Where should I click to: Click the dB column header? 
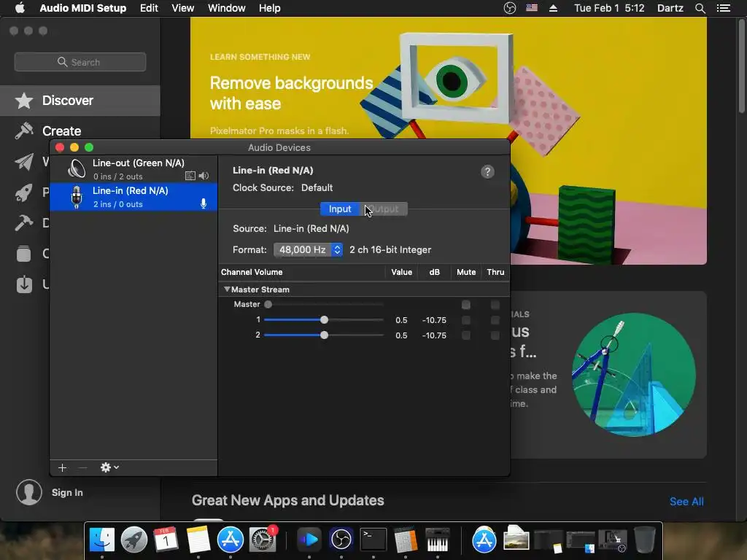pos(435,272)
